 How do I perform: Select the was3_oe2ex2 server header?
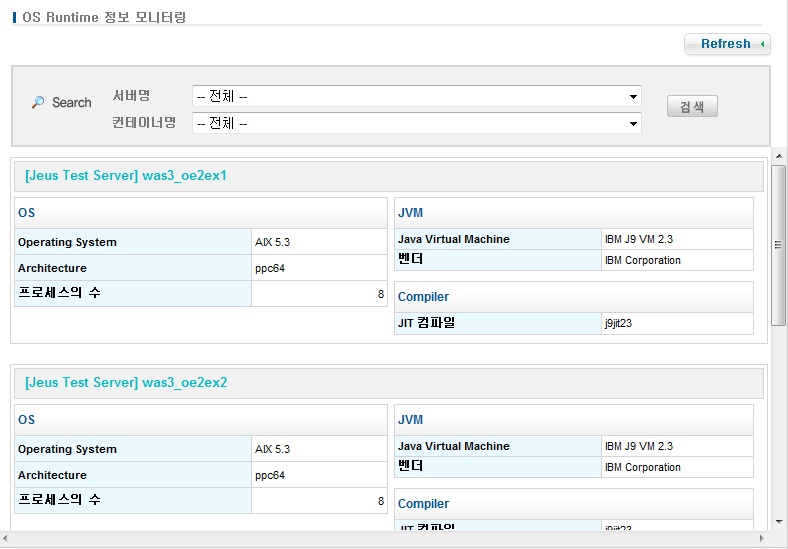(x=126, y=383)
